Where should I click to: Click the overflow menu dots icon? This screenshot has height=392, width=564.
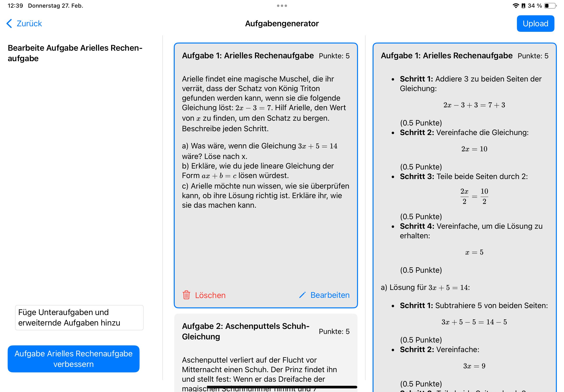(x=282, y=5)
